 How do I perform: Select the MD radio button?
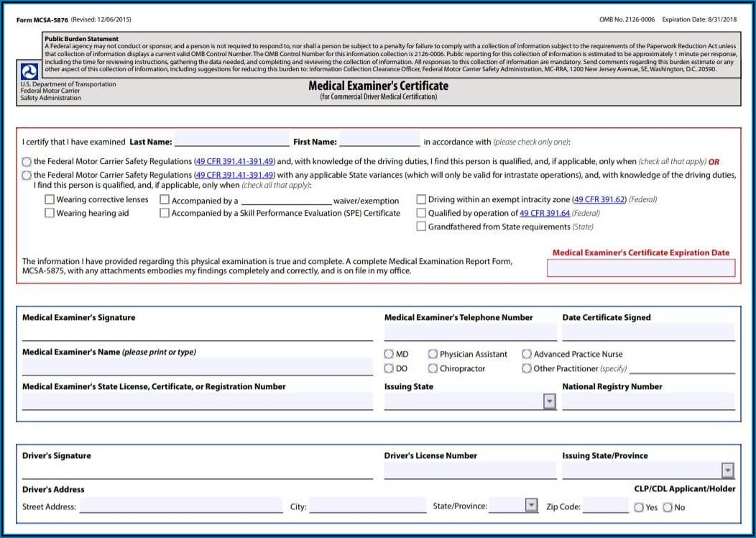coord(389,354)
